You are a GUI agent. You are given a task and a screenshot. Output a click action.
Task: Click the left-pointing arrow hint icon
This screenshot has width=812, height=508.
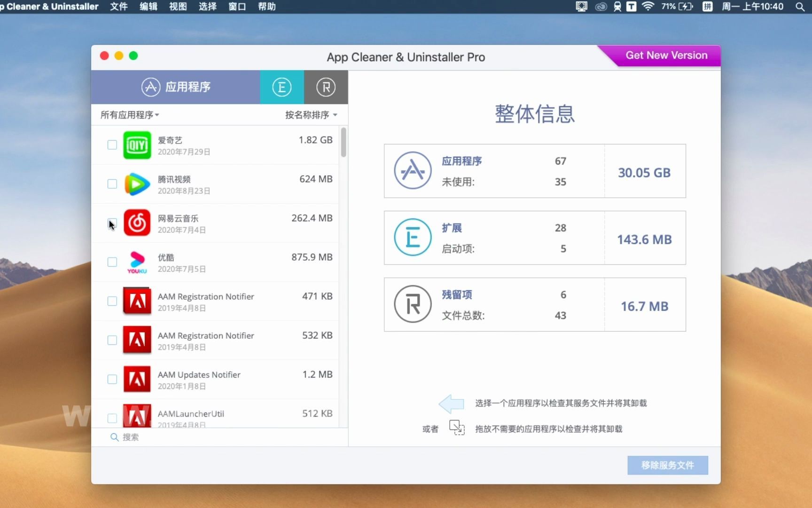click(451, 403)
